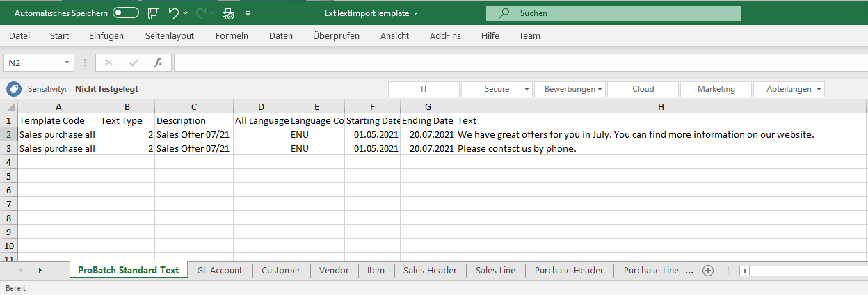
Task: Click ENU cell in row 3
Action: pyautogui.click(x=316, y=148)
